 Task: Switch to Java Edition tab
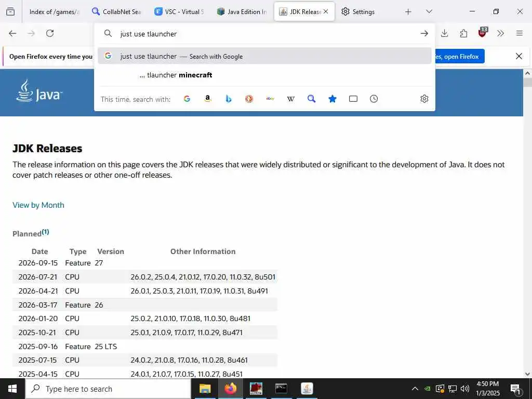(x=242, y=12)
